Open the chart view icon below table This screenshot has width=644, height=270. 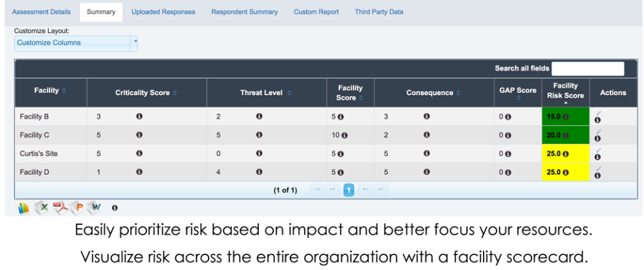click(x=23, y=207)
